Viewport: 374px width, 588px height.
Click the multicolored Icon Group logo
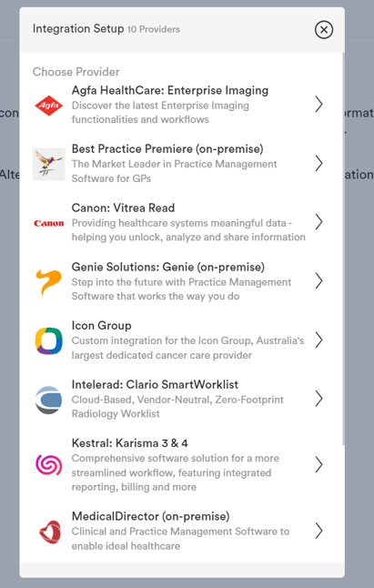(49, 340)
